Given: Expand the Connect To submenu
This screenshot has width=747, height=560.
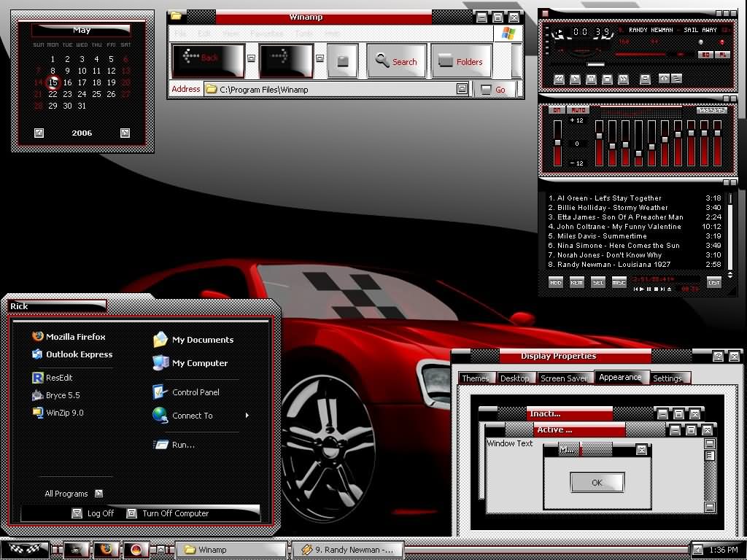Looking at the screenshot, I should tap(201, 415).
